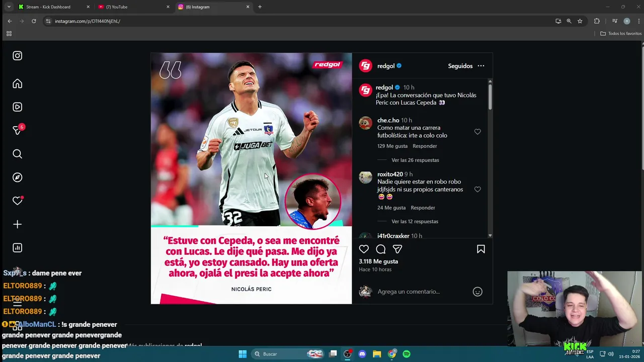Open Chrome's three-dot menu

pos(639,21)
